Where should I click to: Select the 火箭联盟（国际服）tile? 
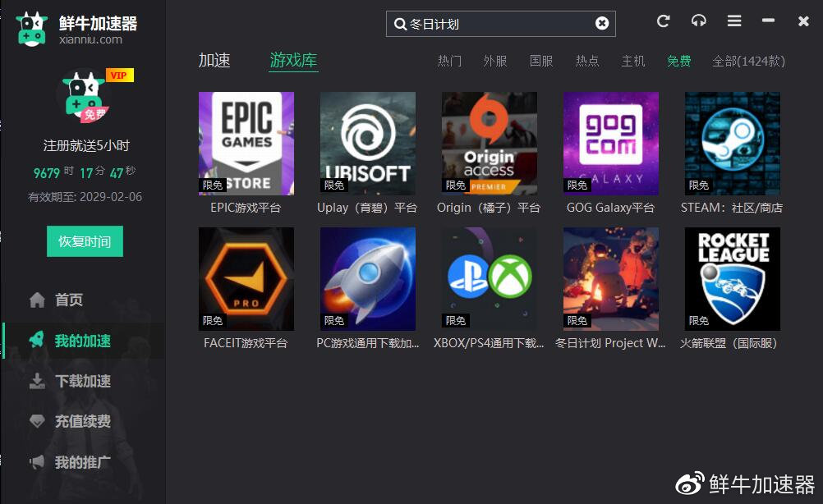point(732,279)
